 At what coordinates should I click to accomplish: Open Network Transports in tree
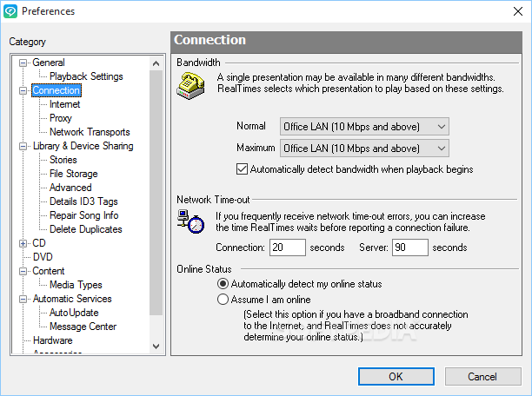(90, 132)
